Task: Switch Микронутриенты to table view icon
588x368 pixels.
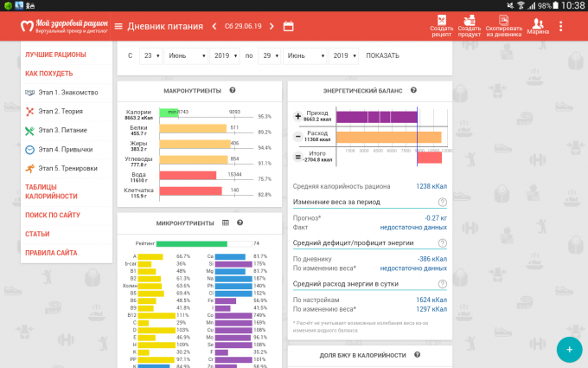Action: (x=226, y=223)
